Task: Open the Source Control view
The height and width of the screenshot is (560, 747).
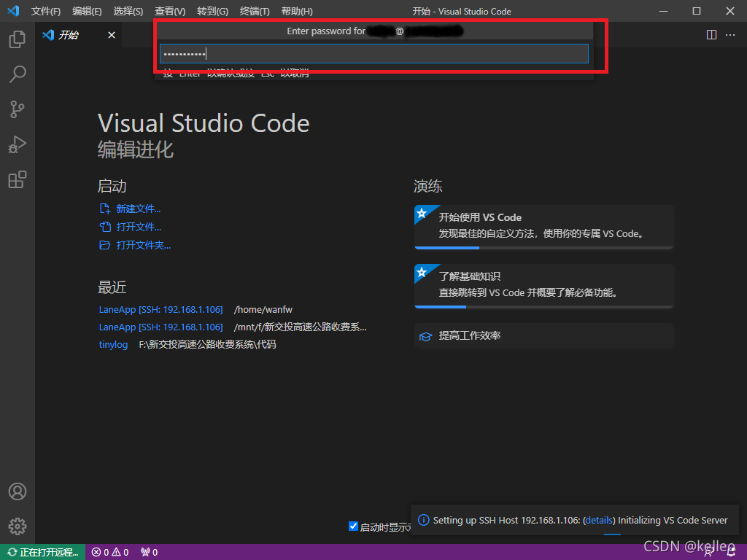Action: tap(18, 109)
